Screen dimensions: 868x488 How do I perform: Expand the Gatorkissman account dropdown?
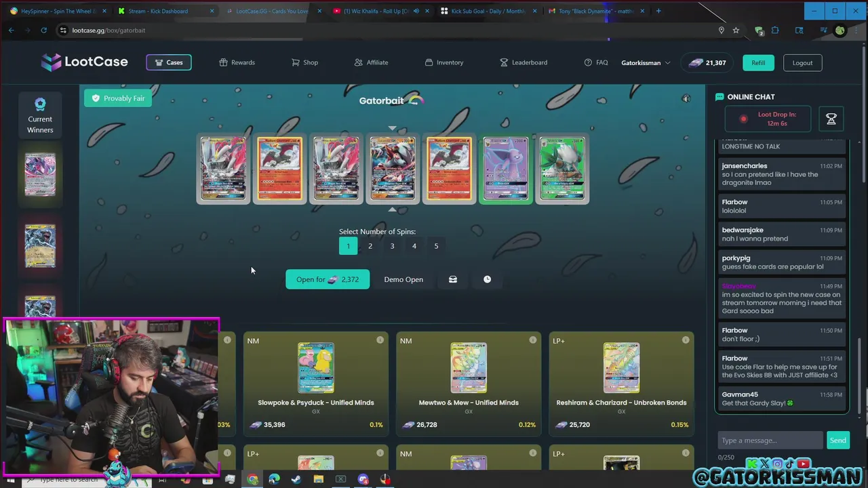click(646, 63)
